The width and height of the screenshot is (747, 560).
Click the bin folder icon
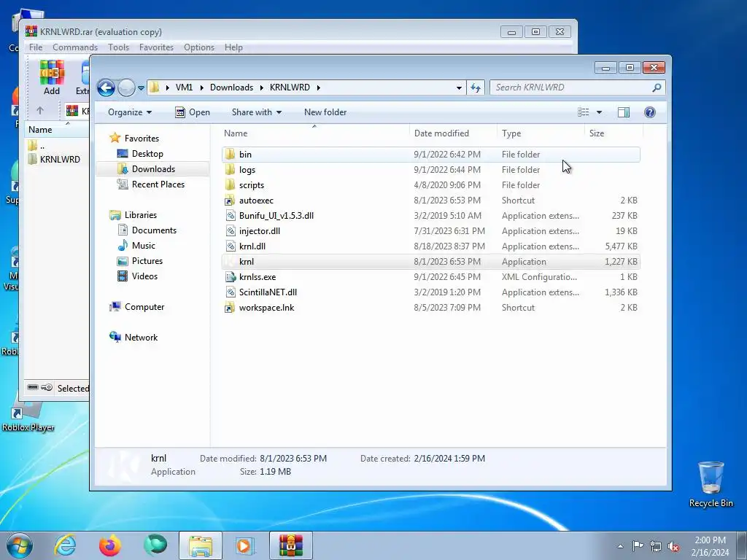coord(230,155)
